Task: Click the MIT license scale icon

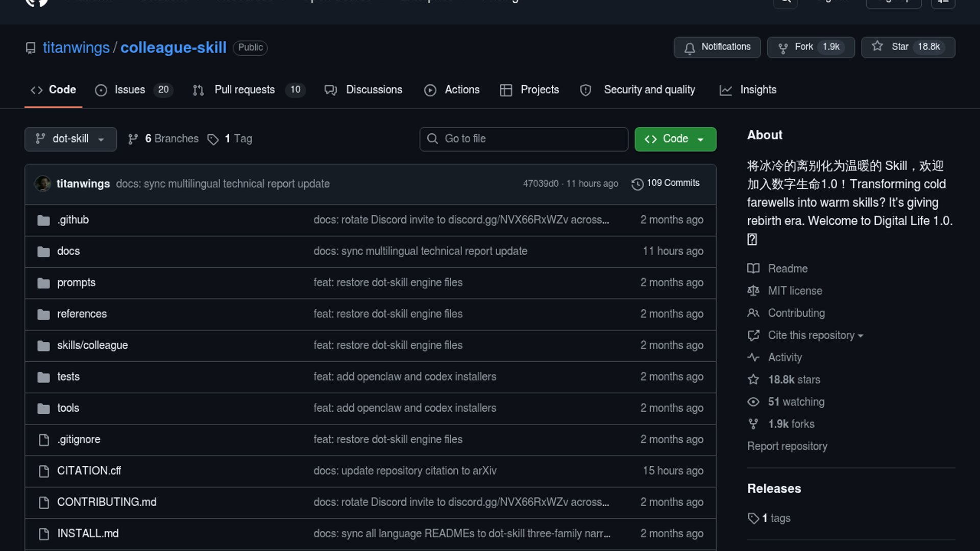Action: pyautogui.click(x=753, y=291)
